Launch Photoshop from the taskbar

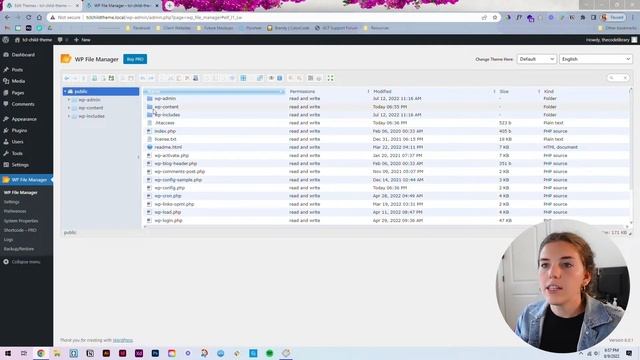pos(155,353)
